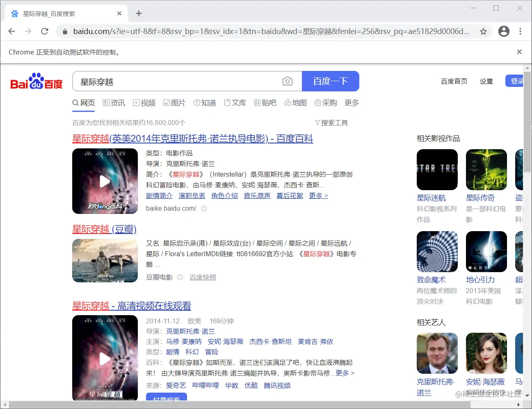Switch to the 文库 tab

pos(235,102)
